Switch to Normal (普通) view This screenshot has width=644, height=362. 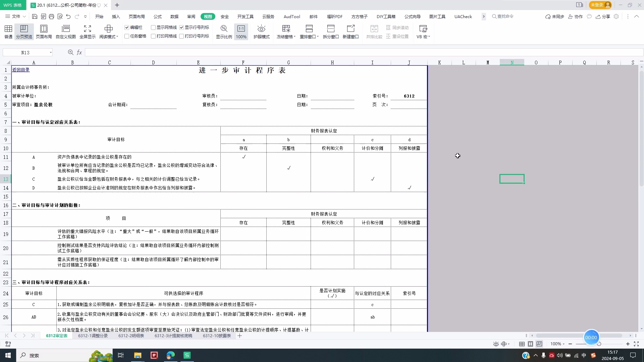click(8, 32)
